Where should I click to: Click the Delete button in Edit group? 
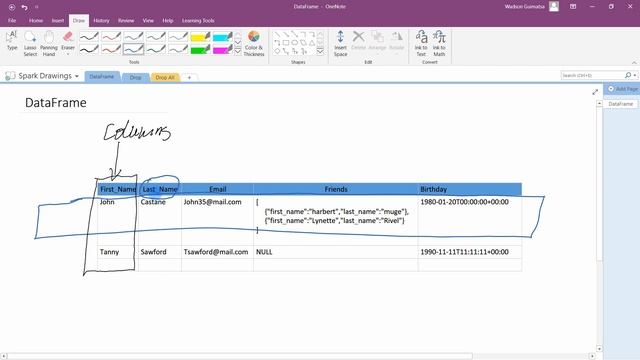358,41
